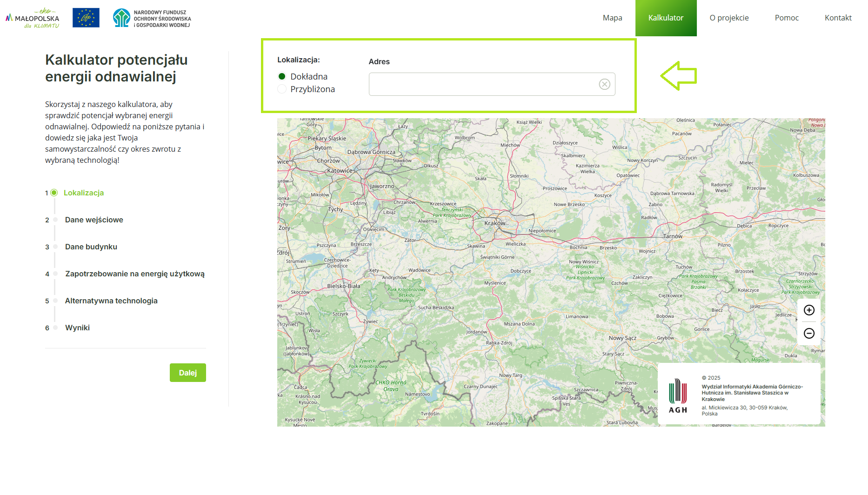
Task: Open the Kontakt page
Action: tap(838, 18)
